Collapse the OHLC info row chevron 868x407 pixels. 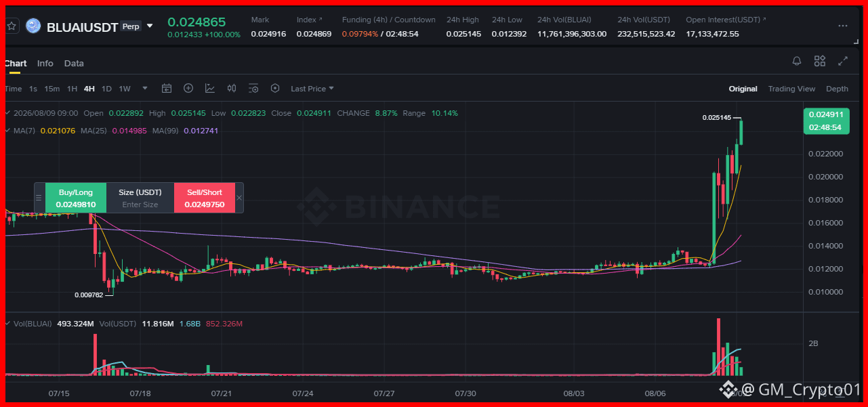(x=7, y=113)
